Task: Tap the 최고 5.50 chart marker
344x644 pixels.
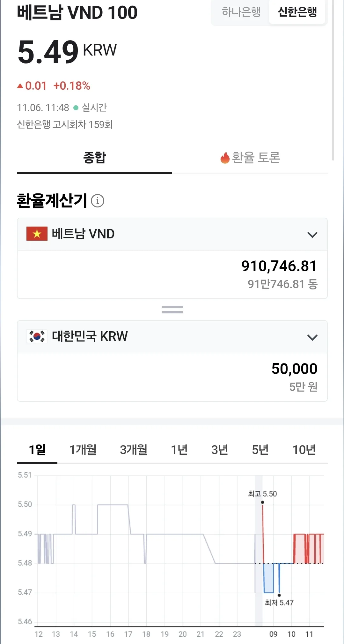Action: pos(262,502)
